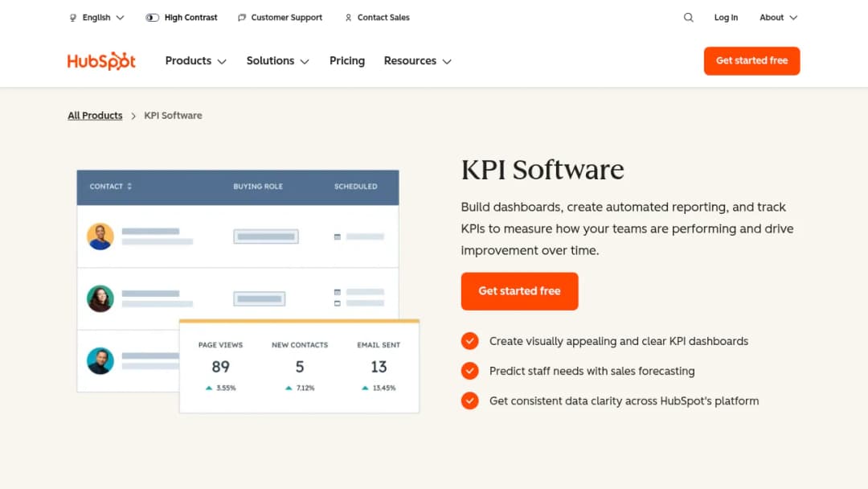Click the calendar icon in first contact row
868x489 pixels.
[337, 237]
